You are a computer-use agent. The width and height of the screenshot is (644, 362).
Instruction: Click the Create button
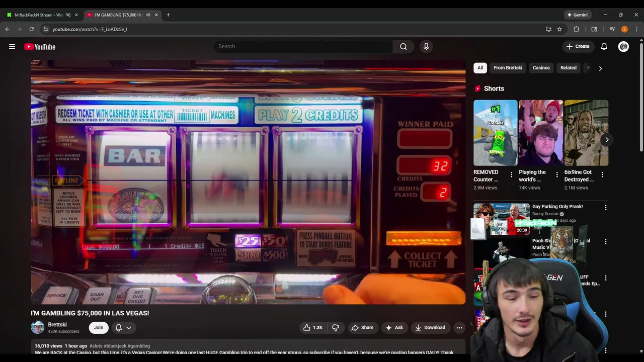point(578,46)
